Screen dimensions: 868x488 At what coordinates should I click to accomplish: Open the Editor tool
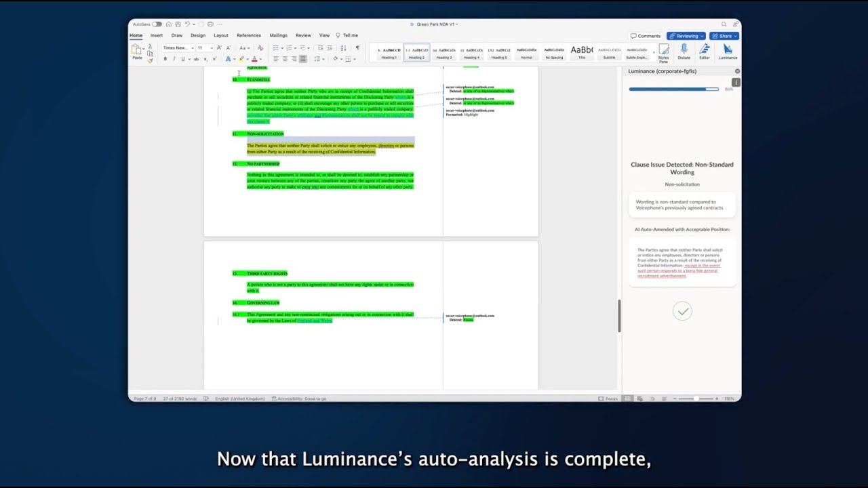tap(705, 52)
